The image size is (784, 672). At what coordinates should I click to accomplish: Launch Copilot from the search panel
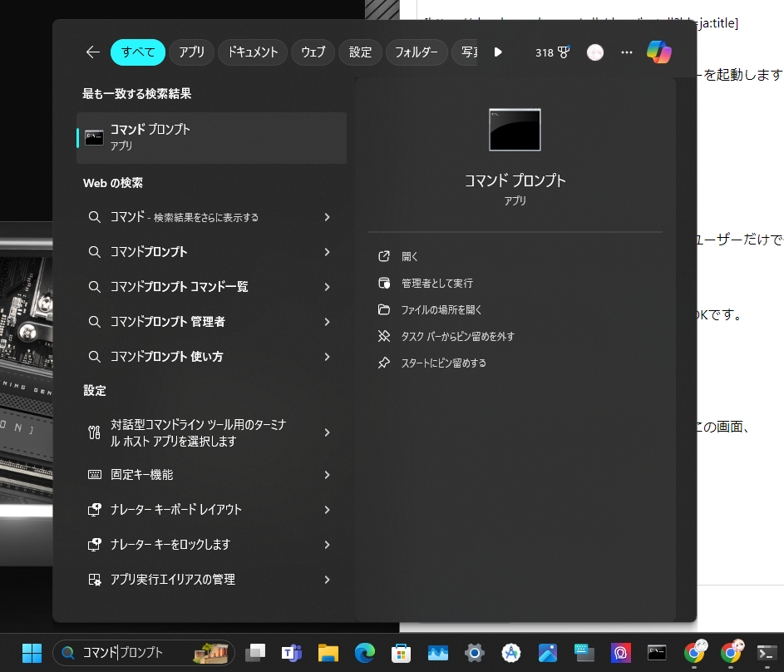(x=659, y=52)
